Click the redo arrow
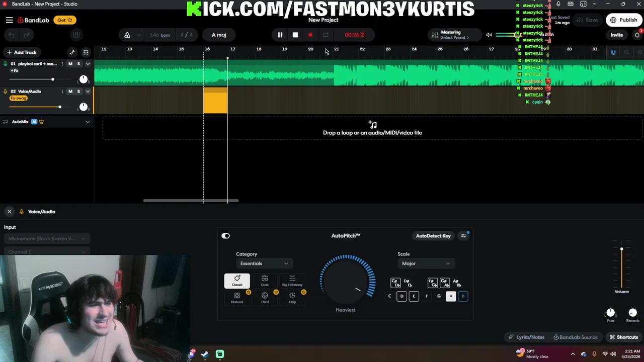This screenshot has height=362, width=644. [27, 35]
